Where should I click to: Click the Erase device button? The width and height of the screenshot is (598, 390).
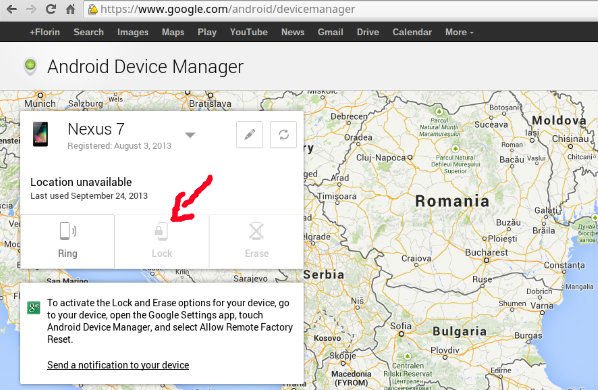(256, 241)
